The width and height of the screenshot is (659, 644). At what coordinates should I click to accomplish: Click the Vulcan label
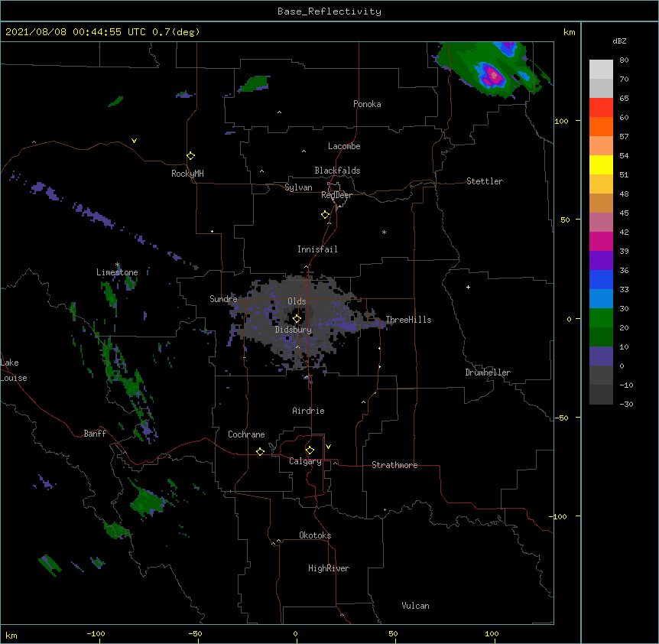[x=415, y=606]
